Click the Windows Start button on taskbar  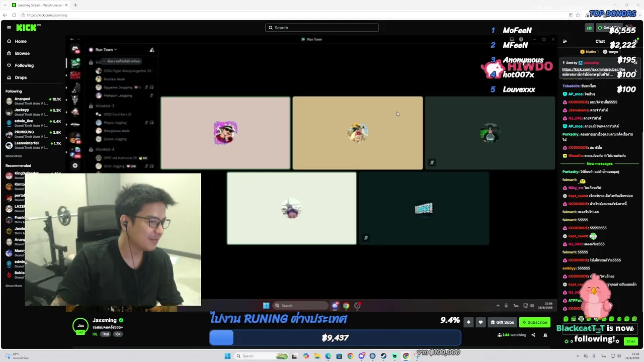coord(227,356)
